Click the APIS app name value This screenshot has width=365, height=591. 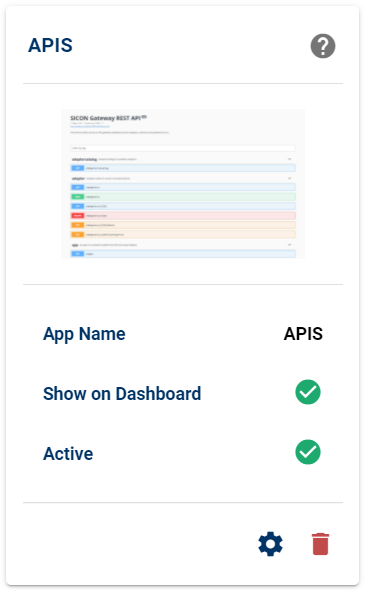[x=303, y=334]
